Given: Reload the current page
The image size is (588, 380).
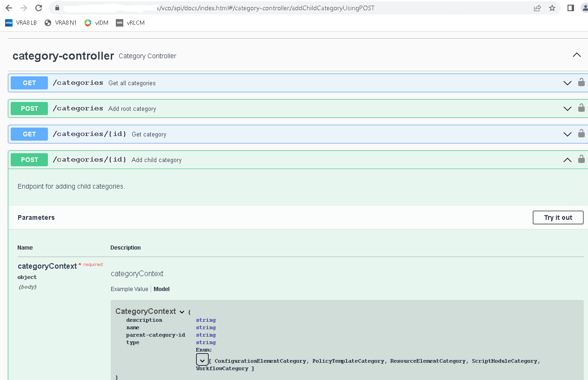Looking at the screenshot, I should tap(39, 7).
